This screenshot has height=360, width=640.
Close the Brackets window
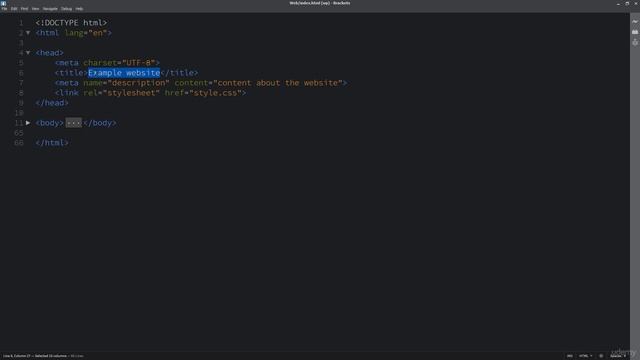[636, 3]
